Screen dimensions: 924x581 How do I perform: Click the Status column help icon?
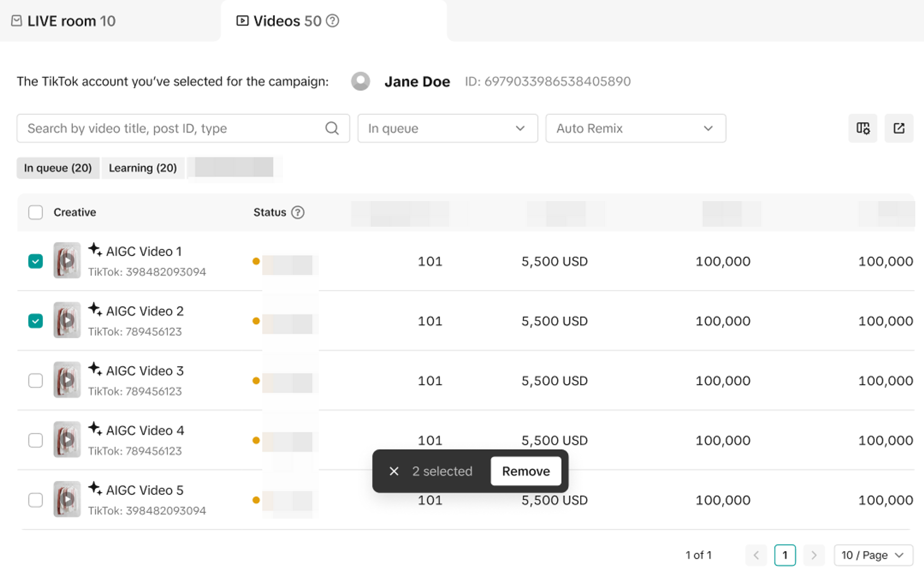point(298,212)
